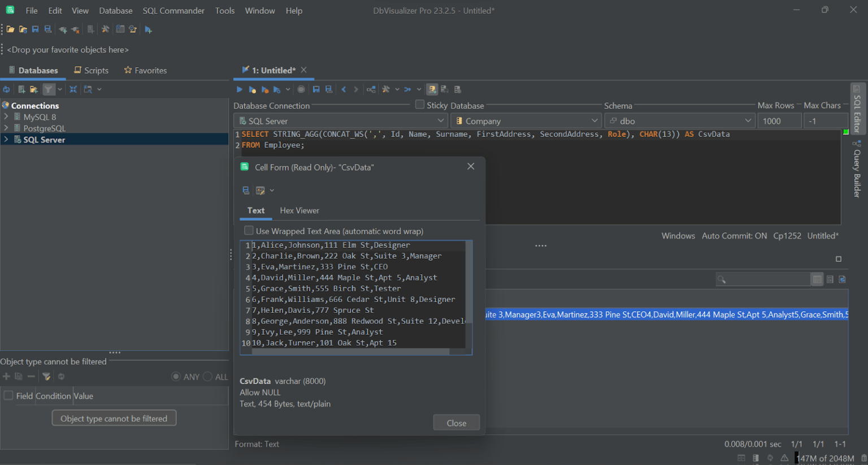Click the Explain Plan icon in editor toolbar

(371, 89)
